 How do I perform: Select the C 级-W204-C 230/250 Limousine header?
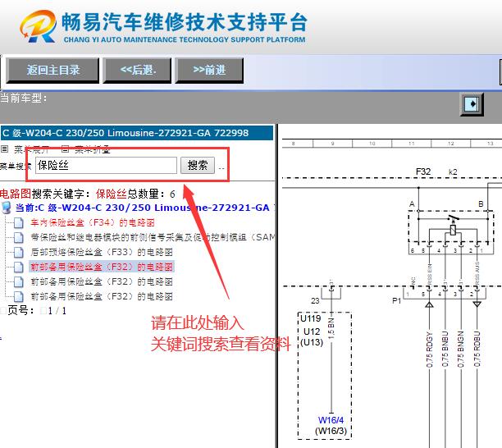click(x=137, y=133)
